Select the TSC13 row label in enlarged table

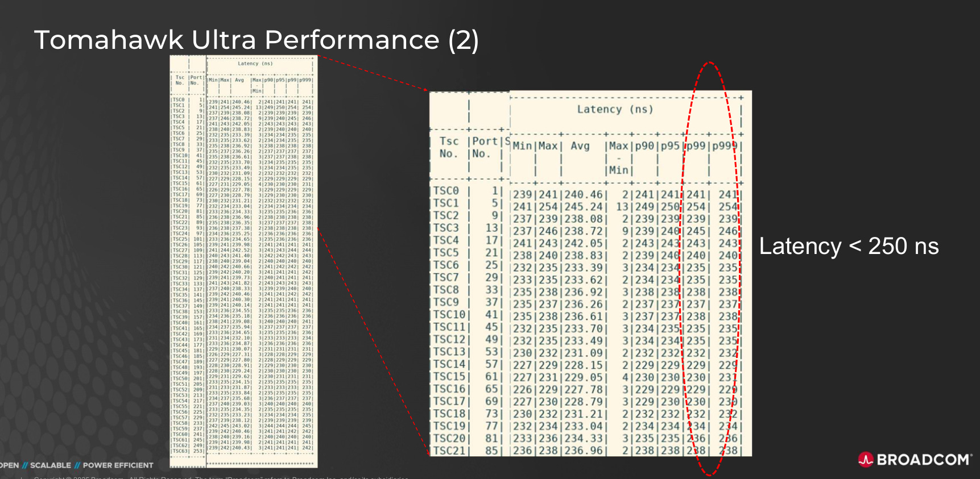[449, 352]
